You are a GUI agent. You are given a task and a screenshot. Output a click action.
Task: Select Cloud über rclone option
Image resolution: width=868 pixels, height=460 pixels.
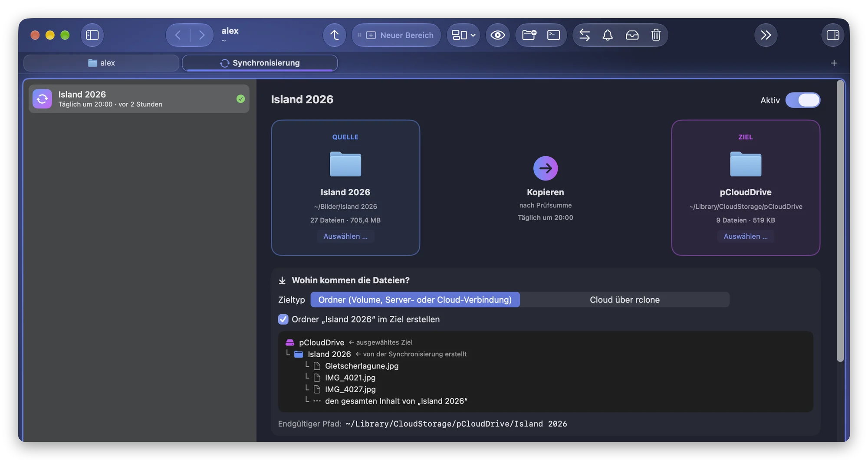(x=625, y=299)
